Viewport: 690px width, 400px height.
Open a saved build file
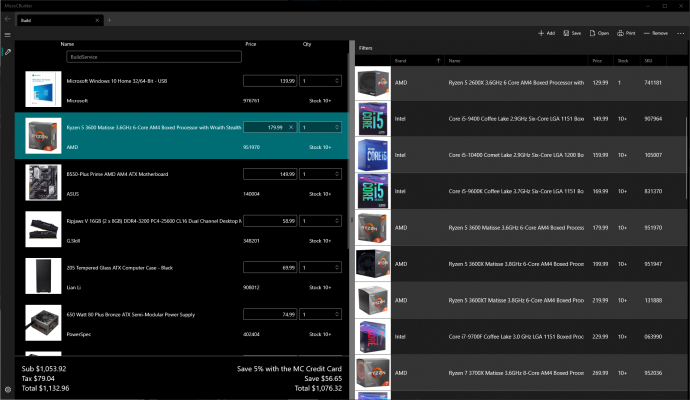[599, 33]
